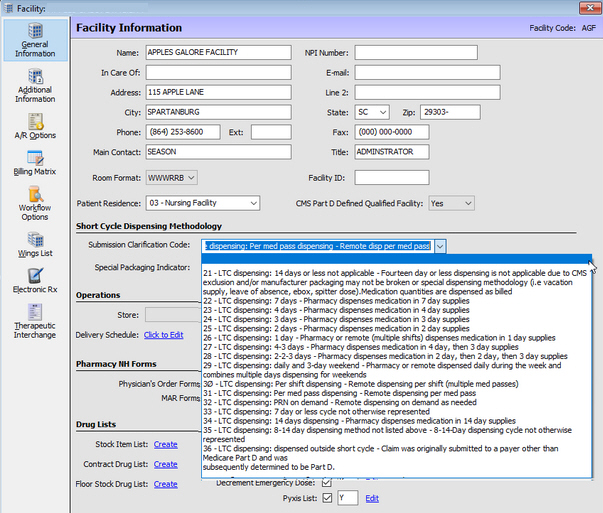Image resolution: width=603 pixels, height=513 pixels.
Task: Create a Floor Stock Drug List
Action: (x=166, y=484)
